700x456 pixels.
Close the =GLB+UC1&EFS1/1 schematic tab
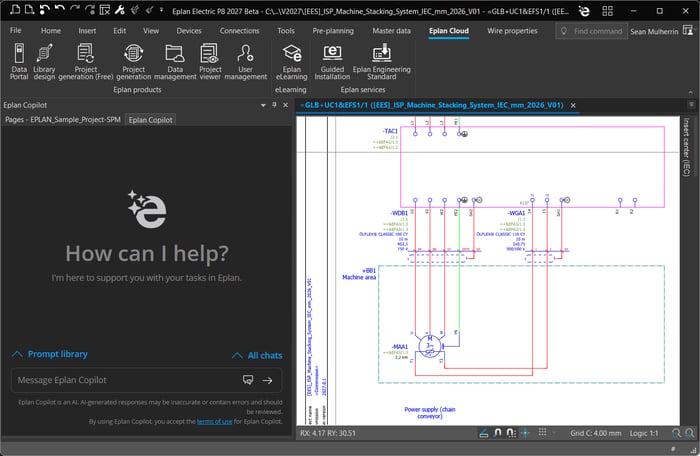coord(573,105)
